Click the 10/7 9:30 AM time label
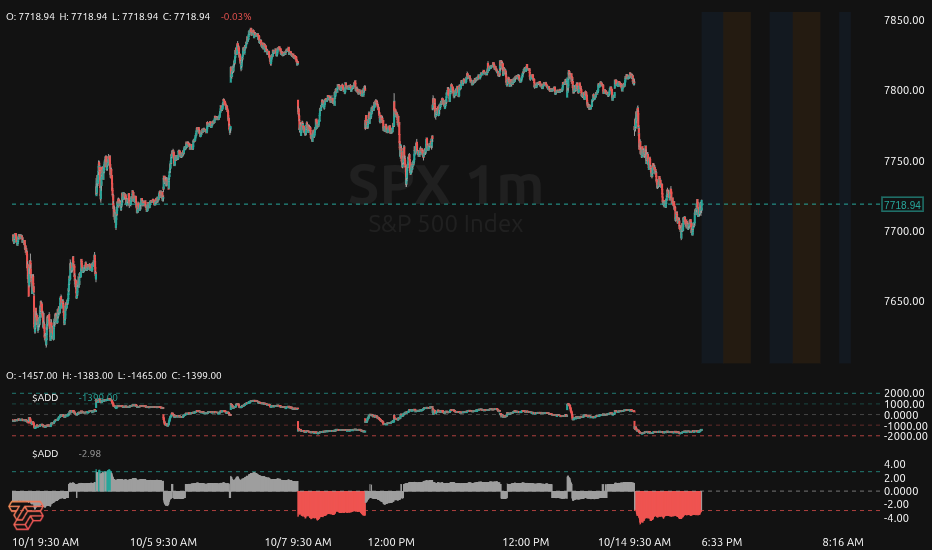The height and width of the screenshot is (550, 932). (298, 542)
